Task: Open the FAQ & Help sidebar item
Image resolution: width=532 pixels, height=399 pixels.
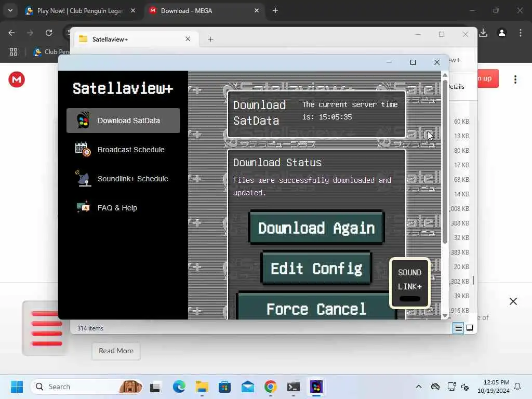Action: coord(123,208)
